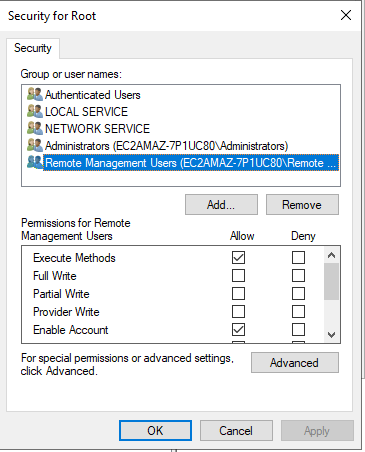Select Authenticated Users in the list
The height and width of the screenshot is (452, 365).
(93, 95)
